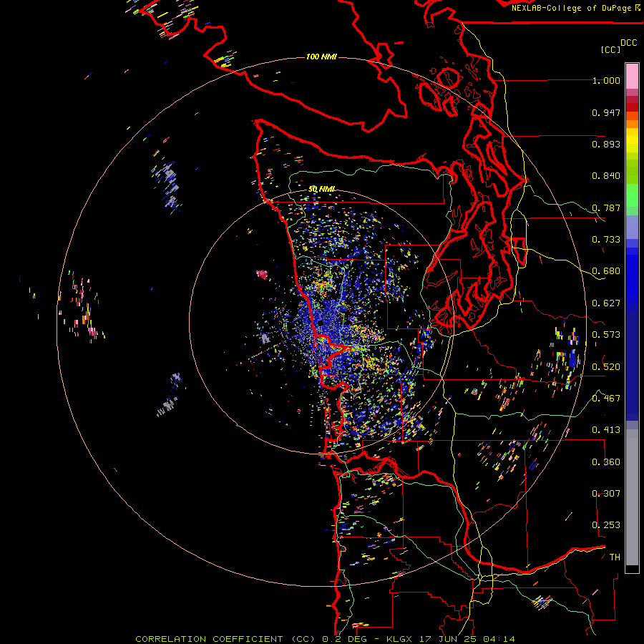Click the 0.573 legend value
Viewport: 644px width, 644px height.
click(x=606, y=335)
